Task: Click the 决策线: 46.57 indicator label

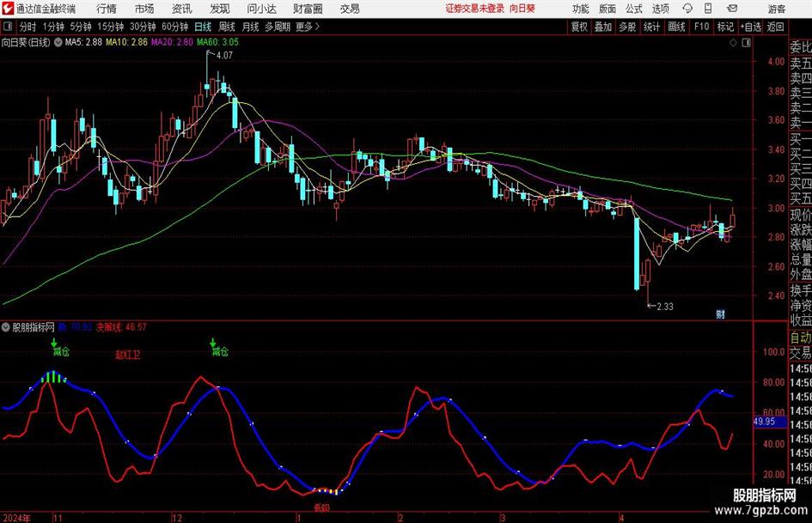Action: coord(121,327)
